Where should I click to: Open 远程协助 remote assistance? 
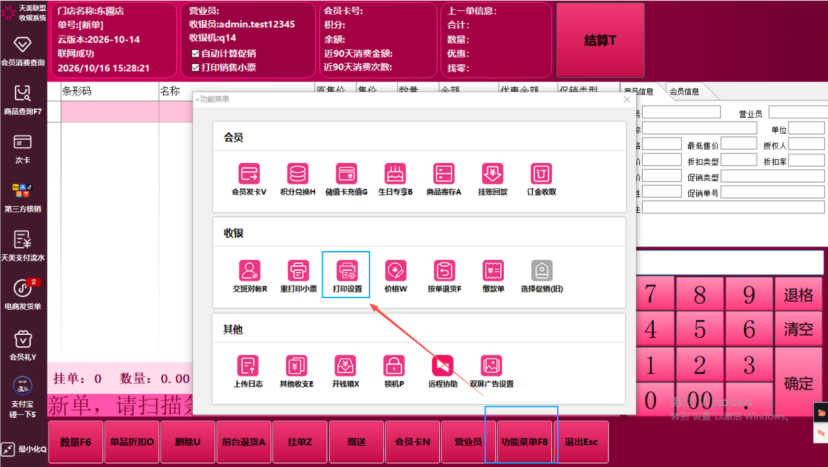tap(443, 371)
